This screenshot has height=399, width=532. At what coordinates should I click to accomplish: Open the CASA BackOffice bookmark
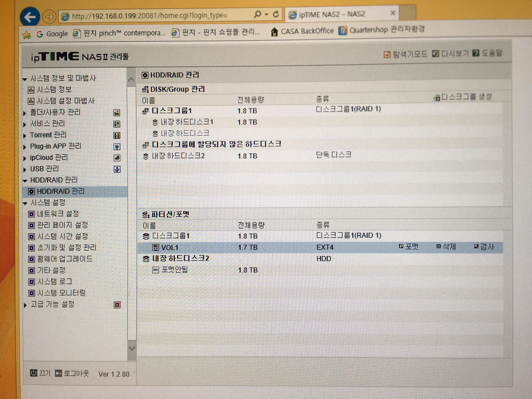pos(302,31)
